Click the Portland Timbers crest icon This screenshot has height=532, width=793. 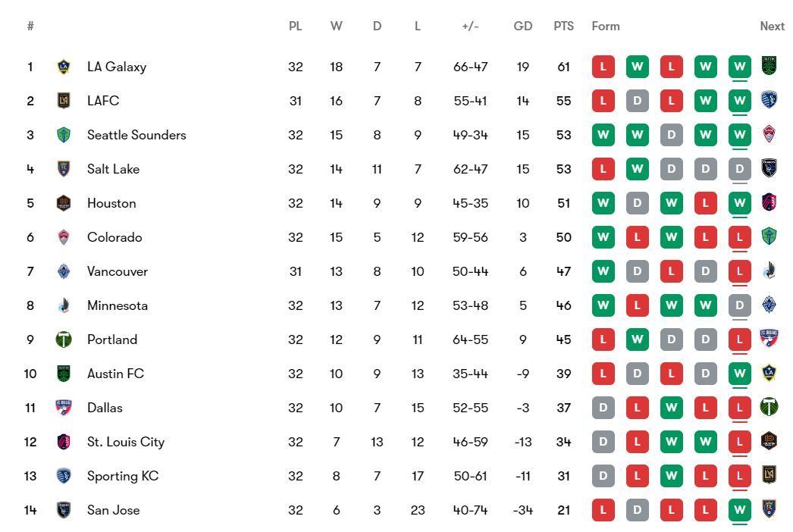(x=64, y=340)
